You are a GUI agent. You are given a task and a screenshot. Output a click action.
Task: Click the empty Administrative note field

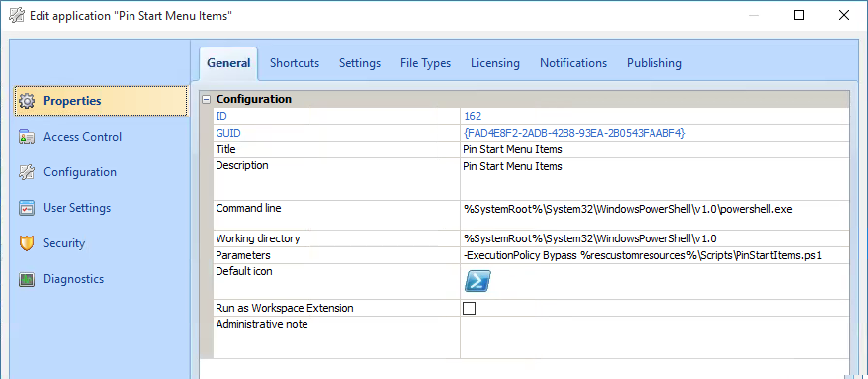click(x=654, y=337)
